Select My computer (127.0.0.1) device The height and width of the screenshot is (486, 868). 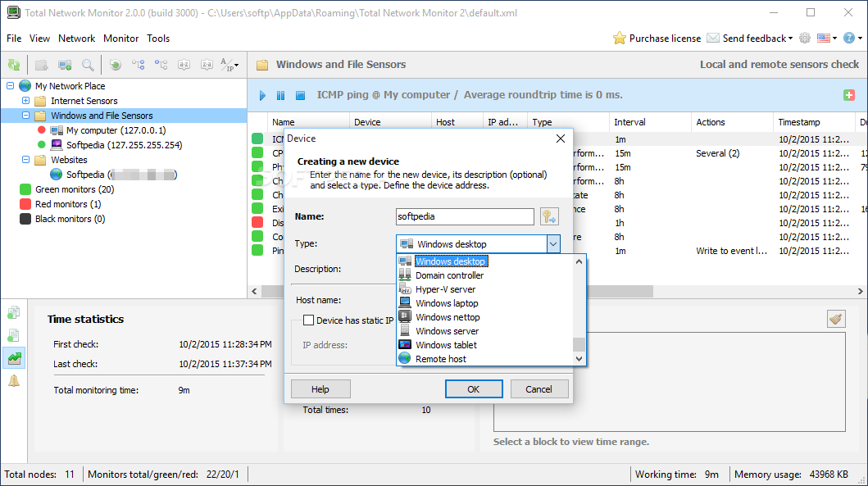116,130
